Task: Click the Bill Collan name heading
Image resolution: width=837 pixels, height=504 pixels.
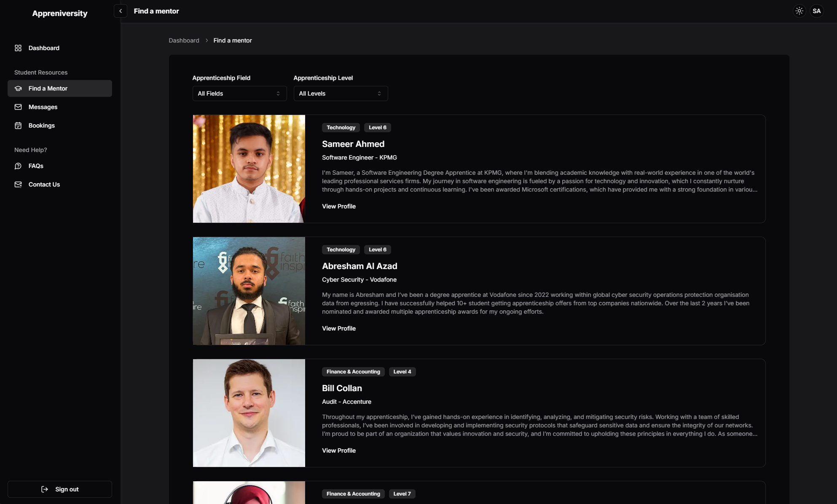Action: click(x=342, y=388)
